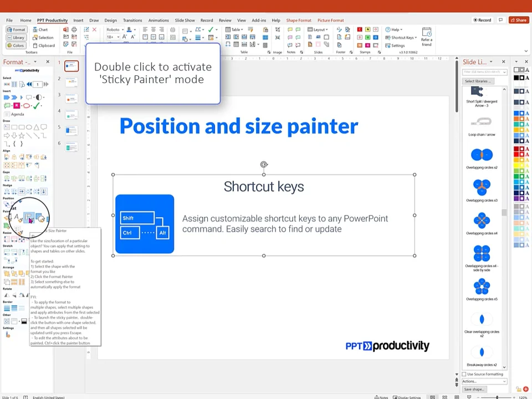Open the Help dropdown in ribbon
The height and width of the screenshot is (399, 532).
pyautogui.click(x=394, y=29)
